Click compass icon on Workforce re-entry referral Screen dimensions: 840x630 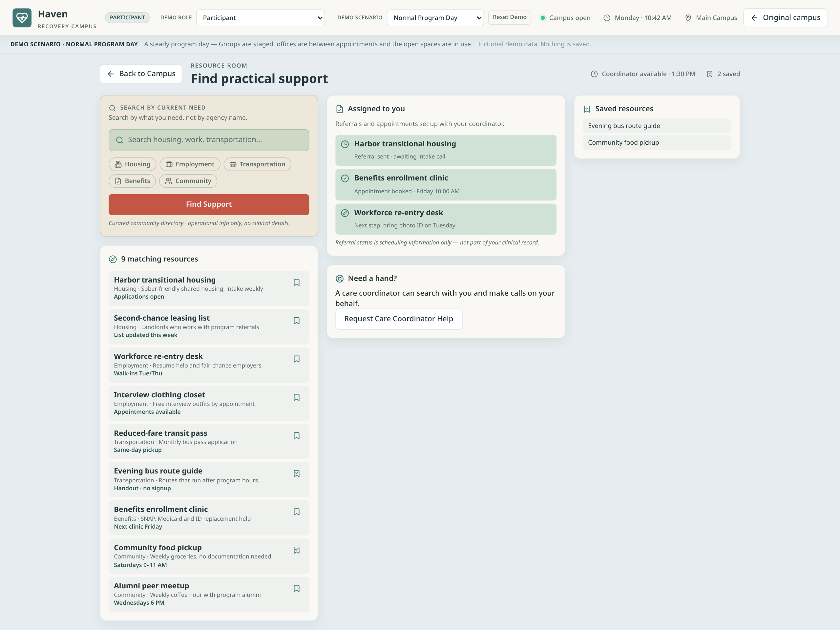[345, 213]
